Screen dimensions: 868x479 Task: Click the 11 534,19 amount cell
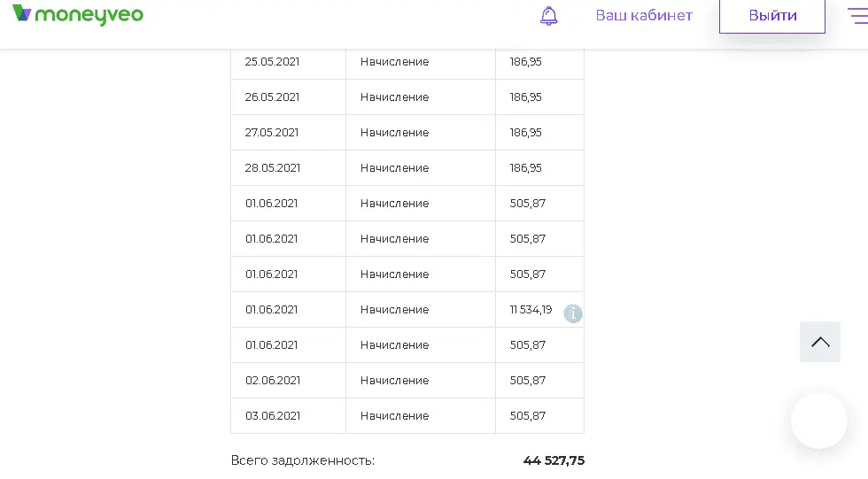[x=531, y=310]
